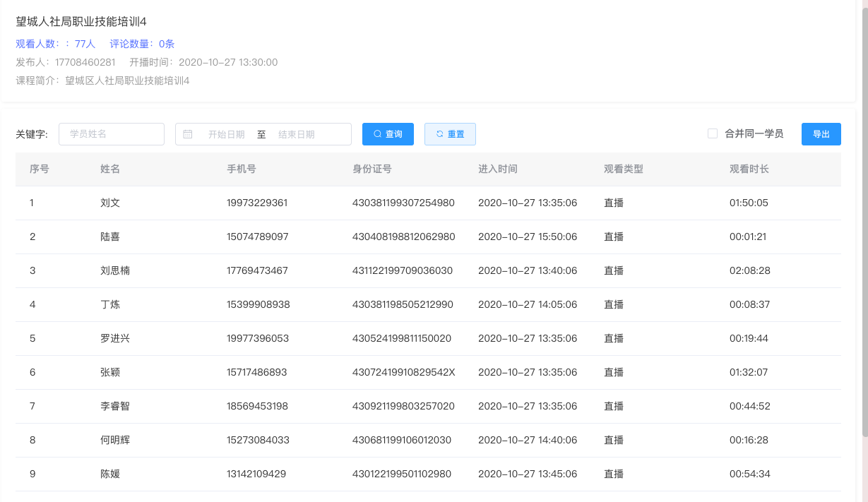Click the 身份证号 column header
This screenshot has height=502, width=868.
(372, 169)
